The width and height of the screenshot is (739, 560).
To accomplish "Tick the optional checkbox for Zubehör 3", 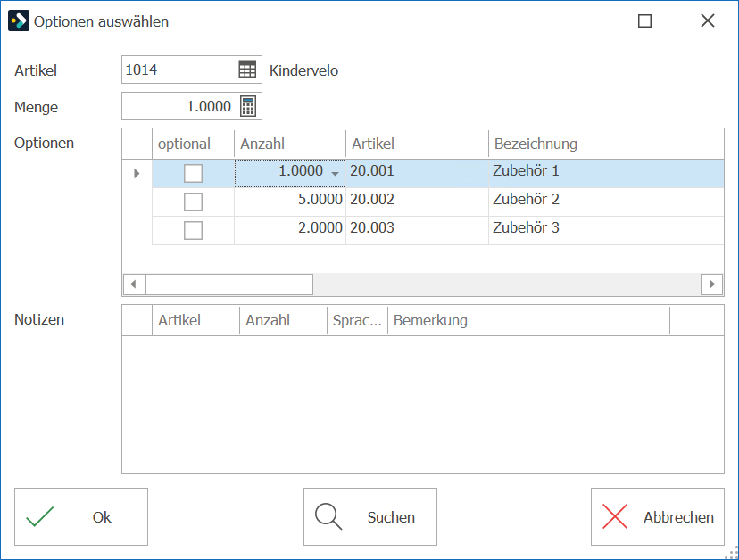I will tap(194, 231).
